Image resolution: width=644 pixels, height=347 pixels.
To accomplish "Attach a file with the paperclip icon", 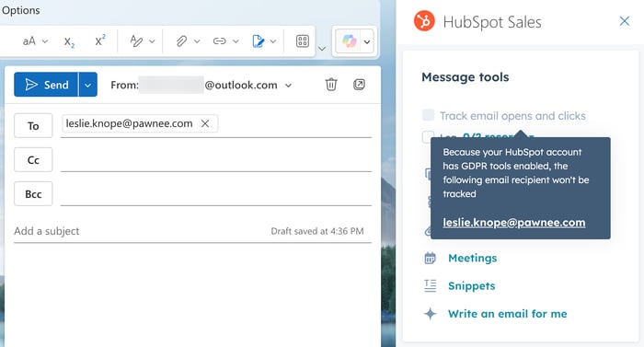I will tap(181, 41).
